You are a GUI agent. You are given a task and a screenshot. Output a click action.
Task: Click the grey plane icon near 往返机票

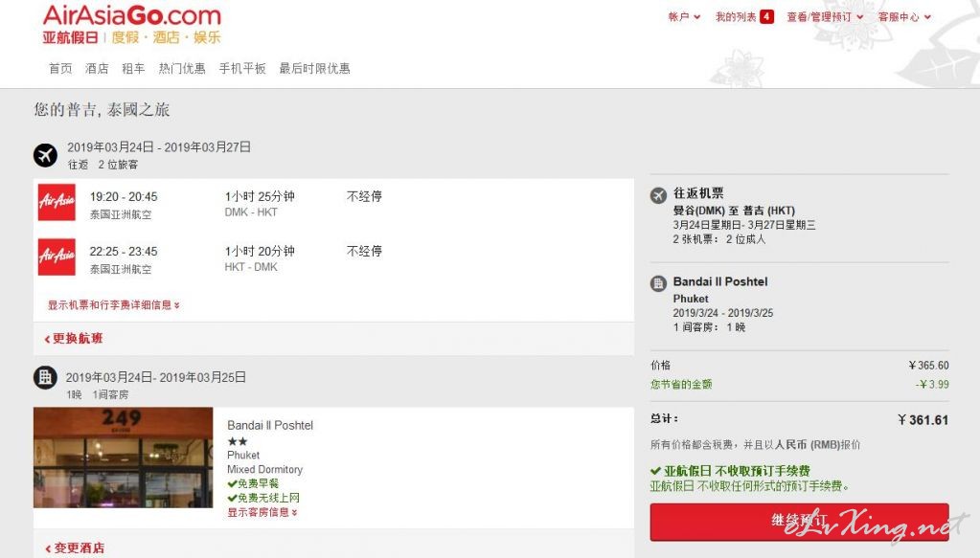click(659, 195)
